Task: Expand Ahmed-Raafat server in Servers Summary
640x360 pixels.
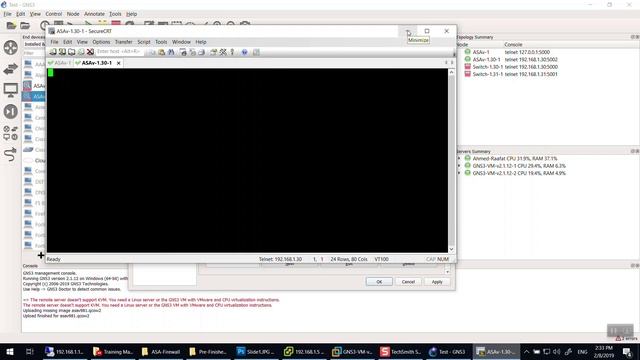Action: tap(460, 158)
